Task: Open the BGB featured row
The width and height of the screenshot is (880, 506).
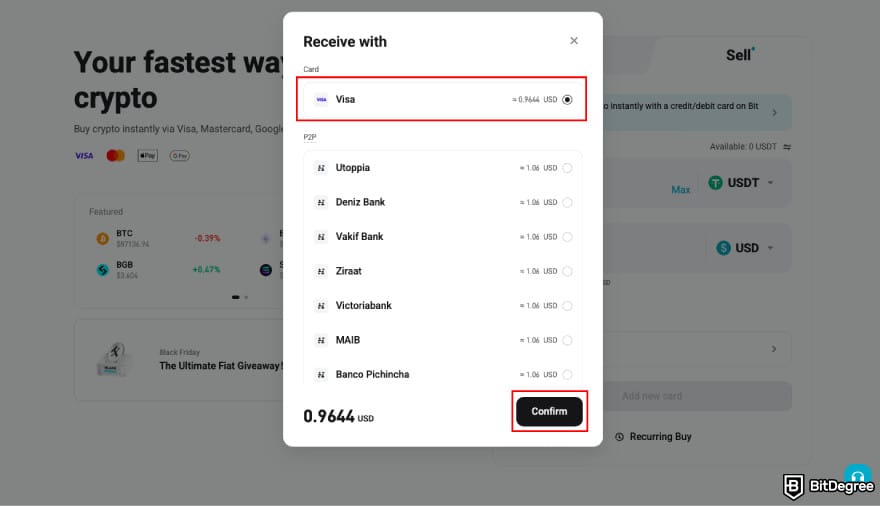Action: click(159, 270)
